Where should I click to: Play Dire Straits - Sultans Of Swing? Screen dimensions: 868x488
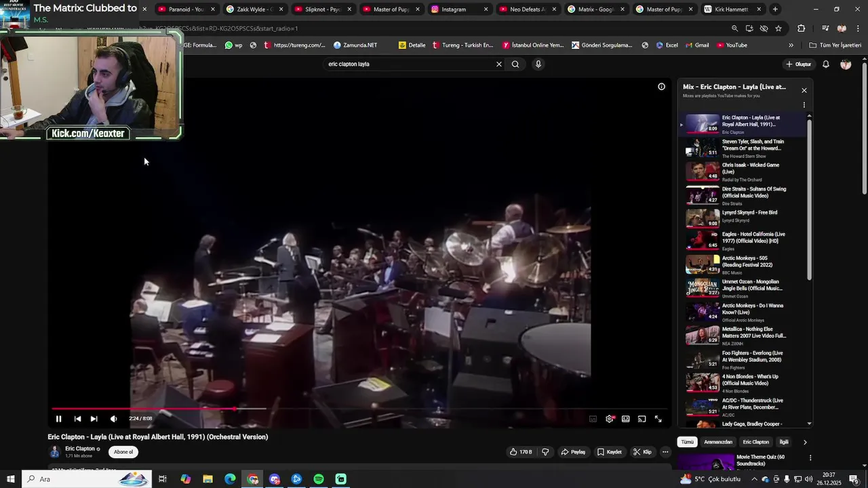click(x=745, y=195)
